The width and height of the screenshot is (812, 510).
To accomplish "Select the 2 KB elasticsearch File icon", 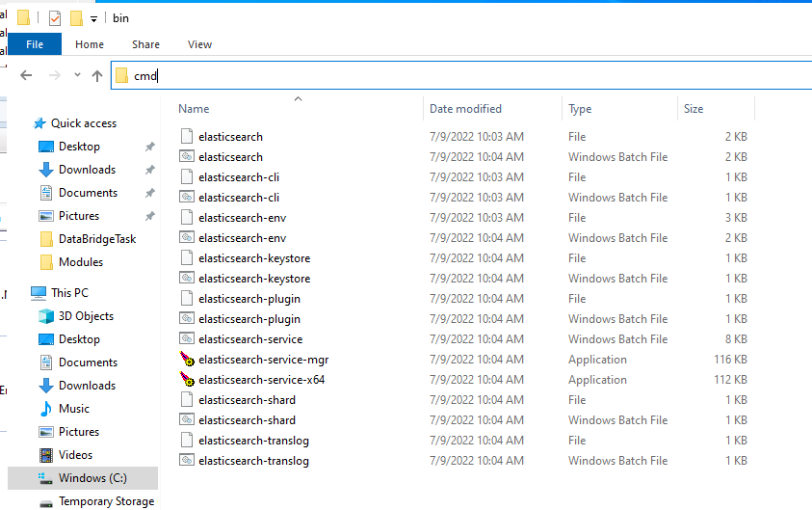I will [187, 136].
